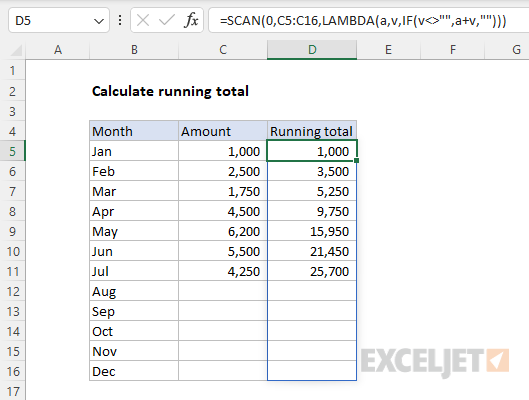The width and height of the screenshot is (529, 400).
Task: Click the 'Mar' cell
Action: click(134, 191)
